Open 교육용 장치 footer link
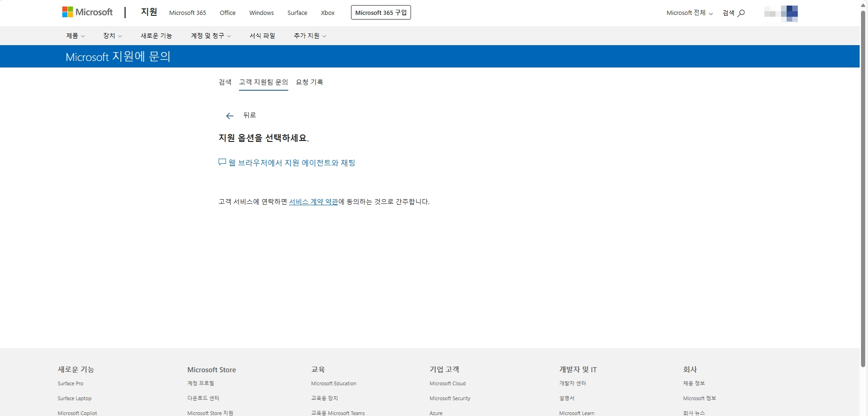The height and width of the screenshot is (416, 868). [x=325, y=398]
